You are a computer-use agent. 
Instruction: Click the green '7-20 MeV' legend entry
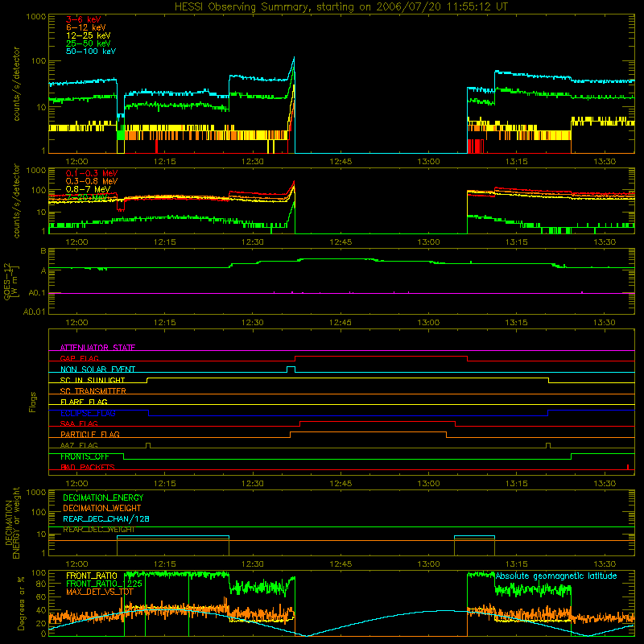[x=87, y=197]
